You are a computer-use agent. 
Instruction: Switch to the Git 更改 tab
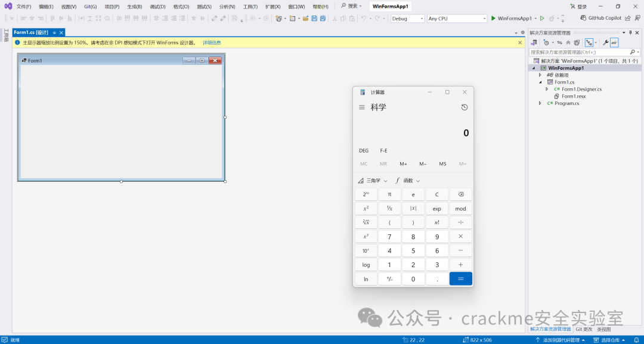584,329
